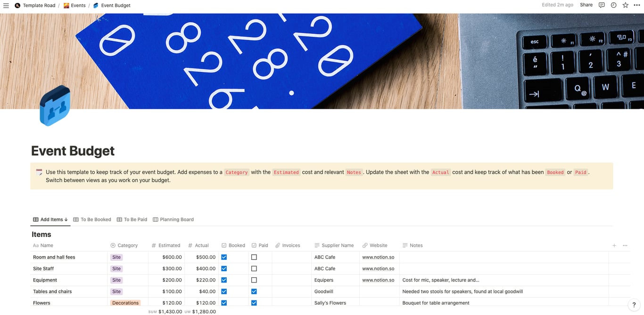
Task: Open the Room and hall fees row
Action: click(54, 257)
